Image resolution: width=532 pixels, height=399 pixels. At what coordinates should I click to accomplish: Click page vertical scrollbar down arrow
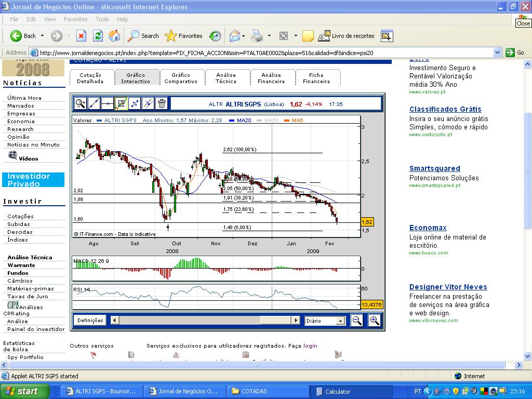528,356
